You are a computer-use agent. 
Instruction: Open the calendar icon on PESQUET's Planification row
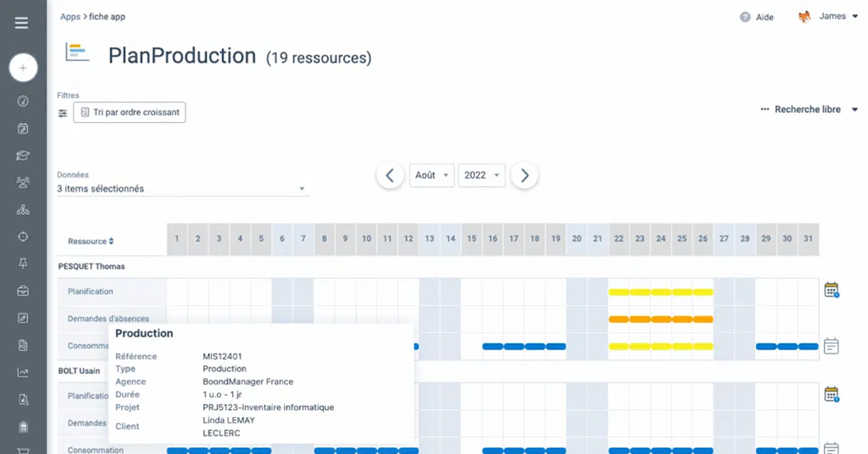831,291
